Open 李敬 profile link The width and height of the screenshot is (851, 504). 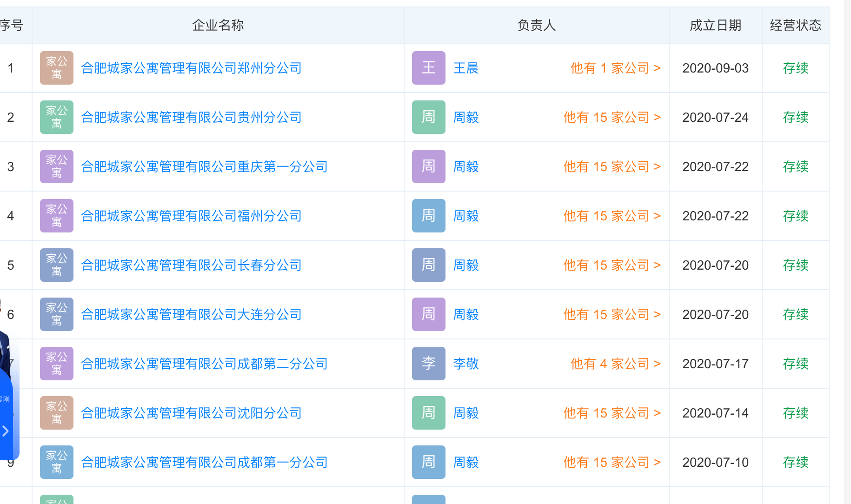[x=466, y=364]
